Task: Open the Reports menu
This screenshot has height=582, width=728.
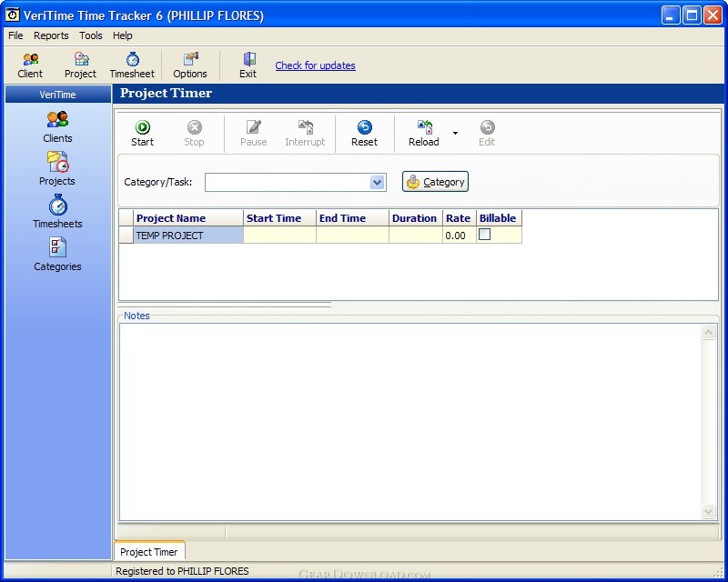Action: pos(51,35)
